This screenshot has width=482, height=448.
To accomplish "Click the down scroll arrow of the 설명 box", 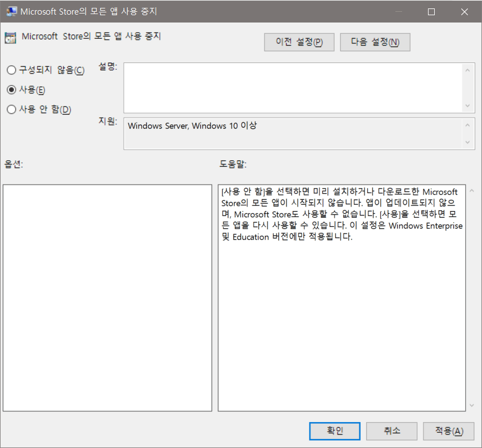I will pos(467,105).
